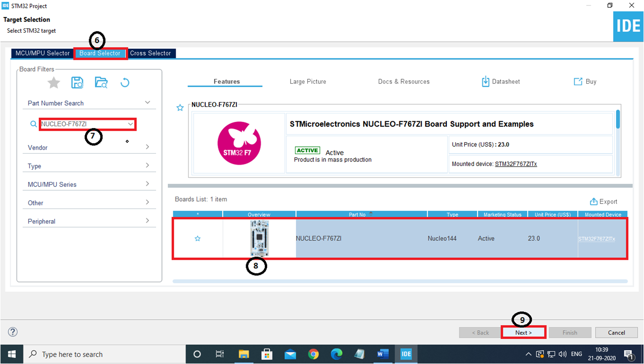The height and width of the screenshot is (364, 644).
Task: Load saved board search filters
Action: coord(101,83)
